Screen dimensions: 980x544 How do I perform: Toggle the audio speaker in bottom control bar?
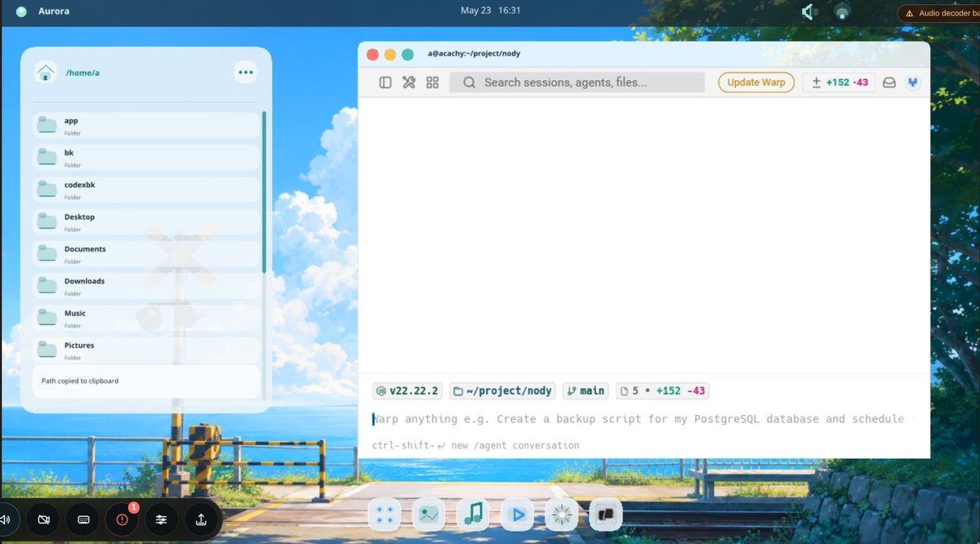pos(6,519)
